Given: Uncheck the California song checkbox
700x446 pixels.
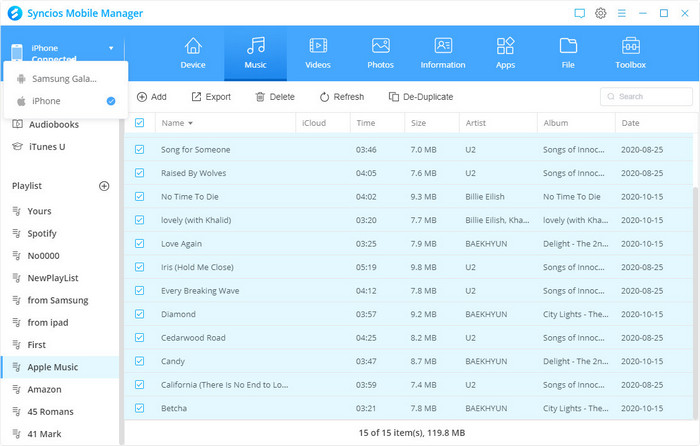Looking at the screenshot, I should [x=140, y=384].
